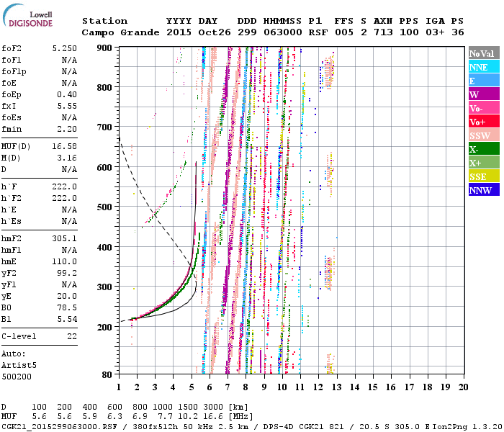Click the yE value 20.0
This screenshot has width=504, height=432.
pyautogui.click(x=67, y=296)
